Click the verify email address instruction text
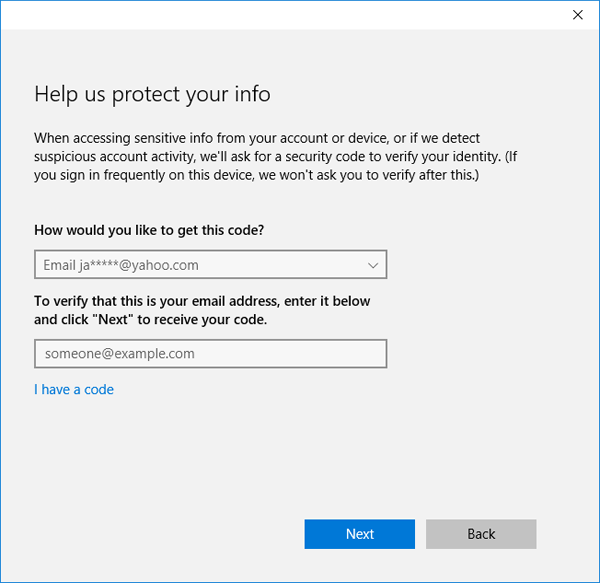The image size is (600, 583). click(202, 310)
